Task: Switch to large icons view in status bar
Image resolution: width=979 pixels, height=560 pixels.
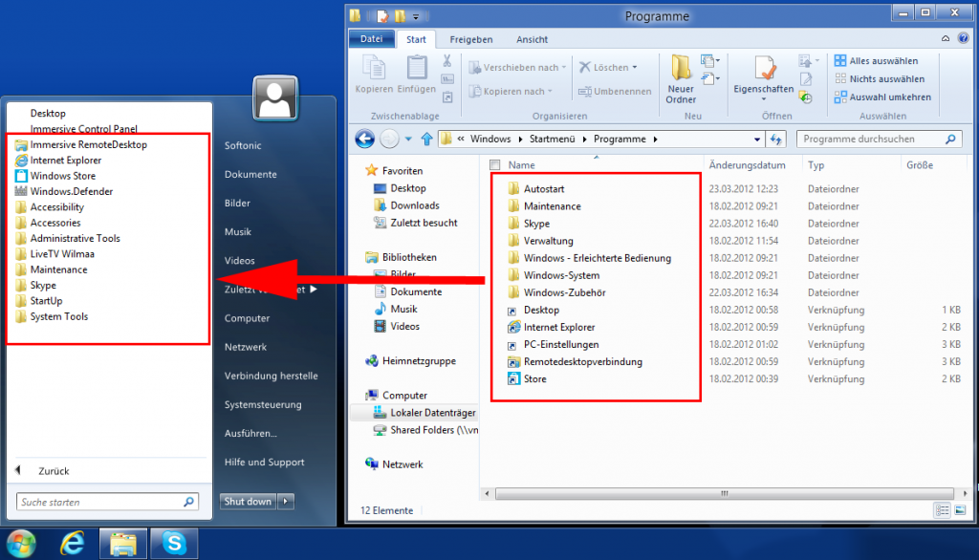Action: coord(960,510)
